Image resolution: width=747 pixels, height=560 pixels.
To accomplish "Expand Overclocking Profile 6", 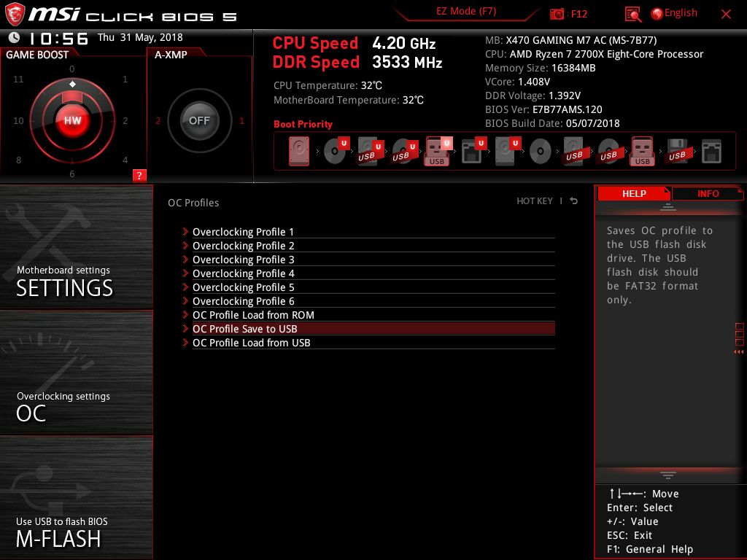I will pos(373,301).
